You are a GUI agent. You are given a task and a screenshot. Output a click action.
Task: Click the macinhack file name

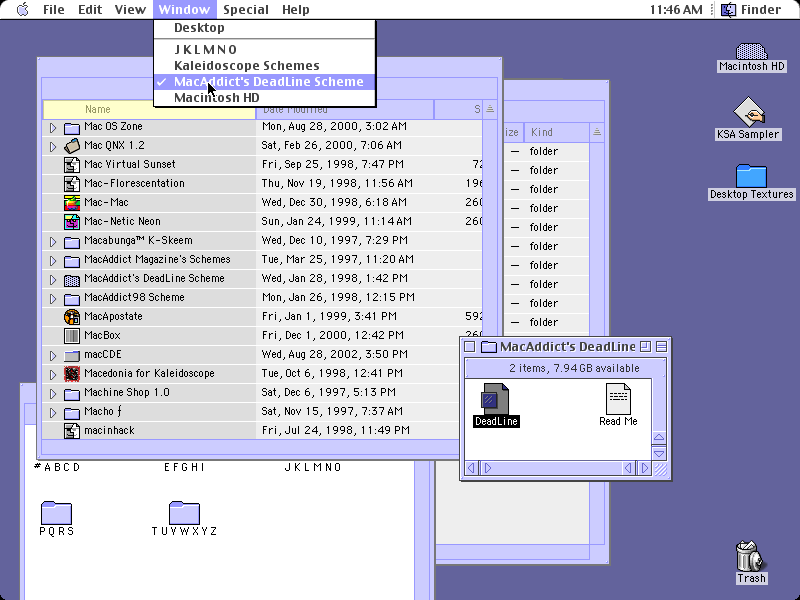tap(109, 431)
